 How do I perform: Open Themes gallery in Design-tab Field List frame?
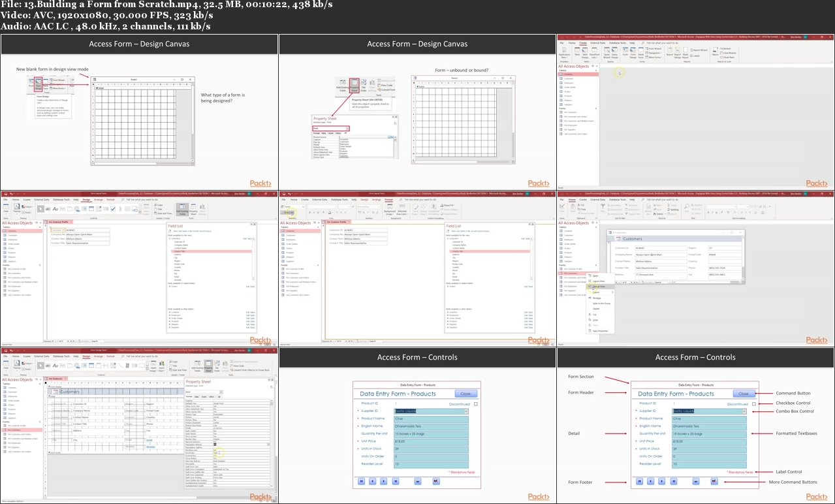coord(17,209)
